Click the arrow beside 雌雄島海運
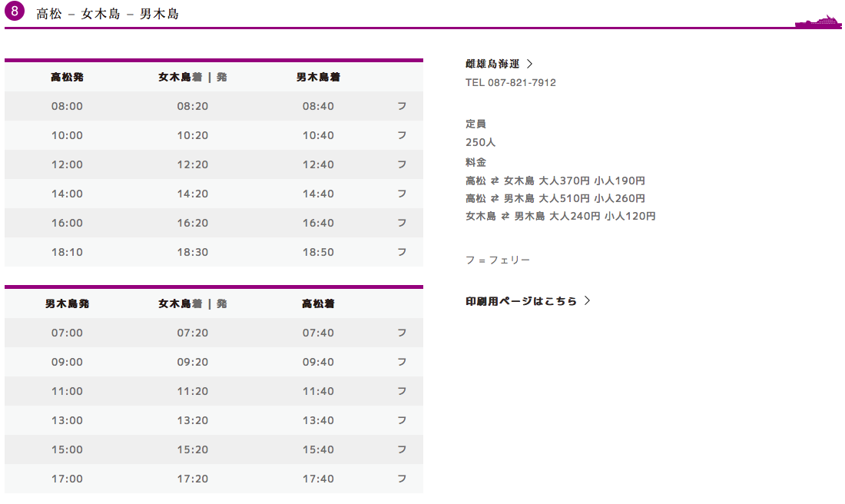845x504 pixels. (x=530, y=64)
